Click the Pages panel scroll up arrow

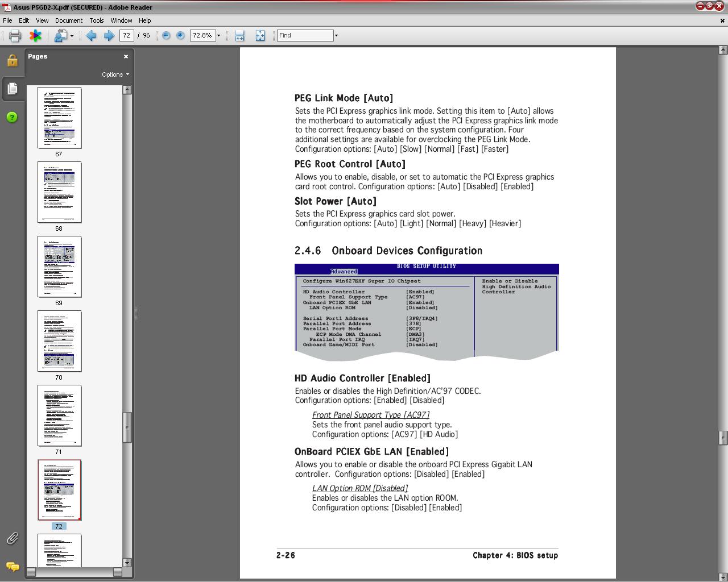click(127, 90)
